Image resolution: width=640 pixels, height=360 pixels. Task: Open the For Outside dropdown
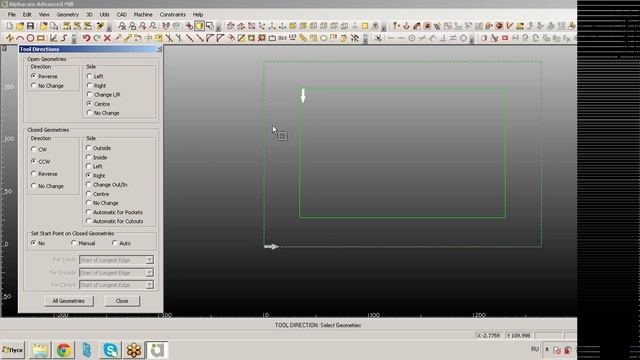[116, 273]
